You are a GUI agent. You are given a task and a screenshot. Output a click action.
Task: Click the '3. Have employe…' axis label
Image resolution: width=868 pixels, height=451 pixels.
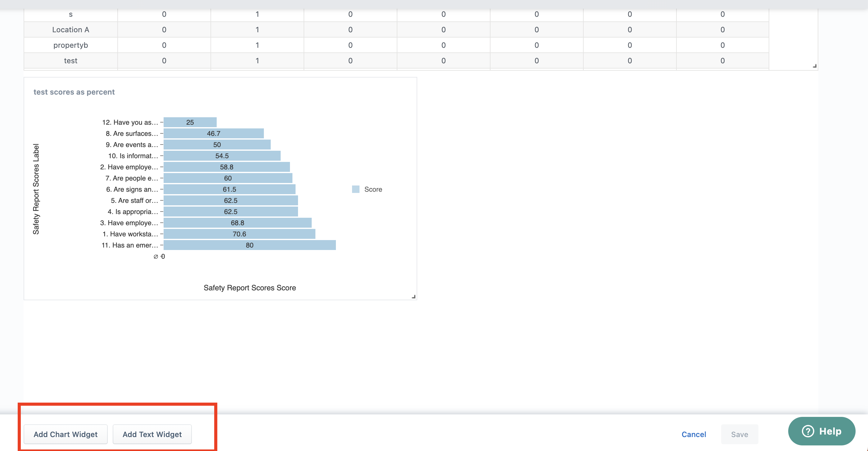coord(129,223)
